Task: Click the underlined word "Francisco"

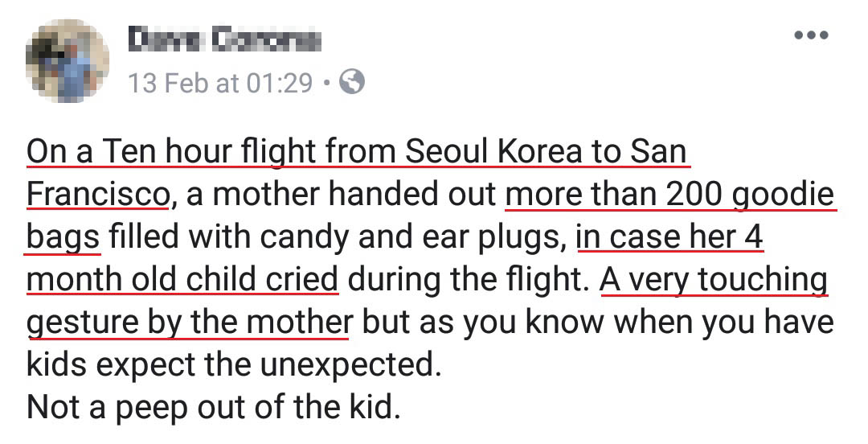Action: (x=98, y=194)
